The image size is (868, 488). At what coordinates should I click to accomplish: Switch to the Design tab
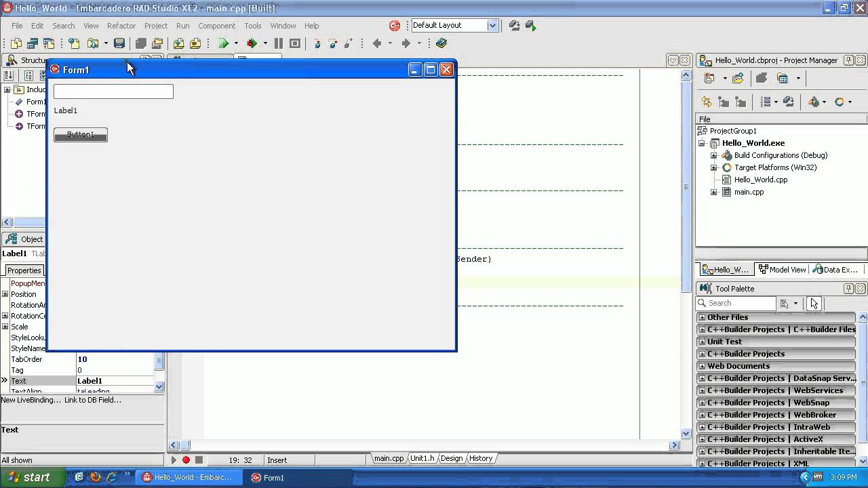coord(452,458)
